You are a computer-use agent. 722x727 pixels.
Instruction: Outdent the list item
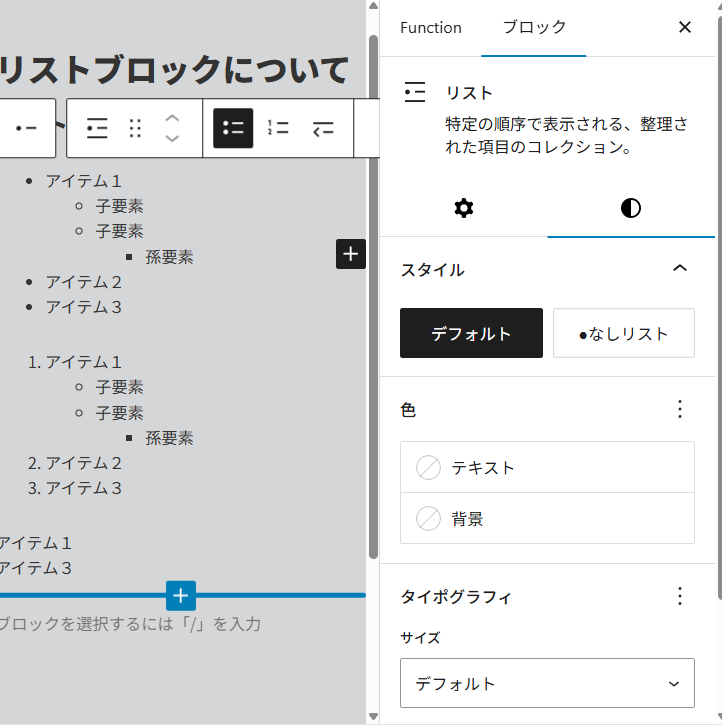(x=322, y=128)
